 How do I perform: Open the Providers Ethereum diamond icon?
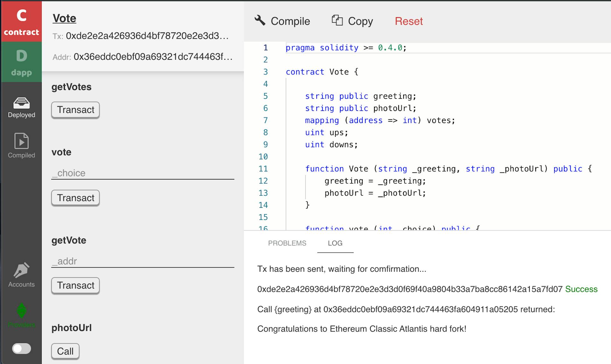click(21, 311)
